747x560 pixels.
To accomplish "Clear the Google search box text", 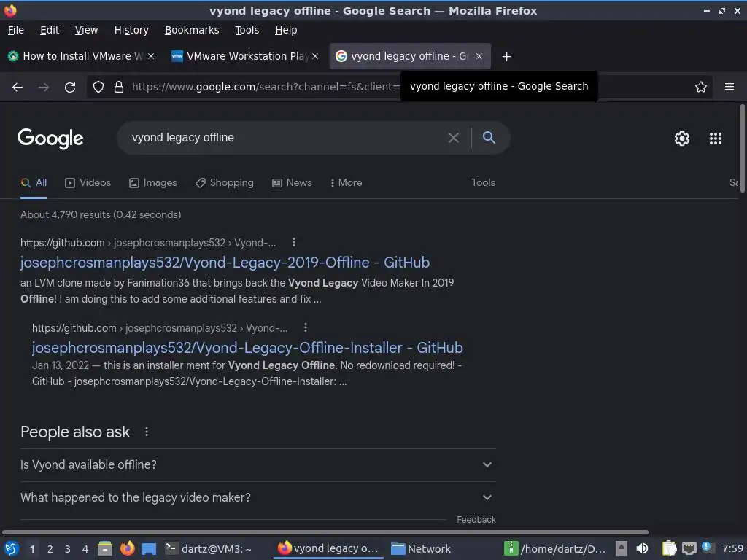I will pos(454,138).
